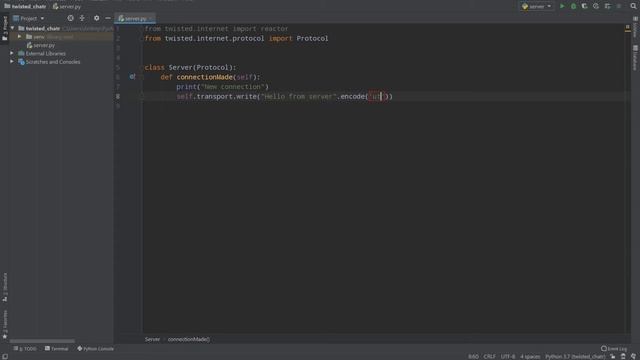This screenshot has width=640, height=360.
Task: Open the TODO tool window tab
Action: click(25, 349)
